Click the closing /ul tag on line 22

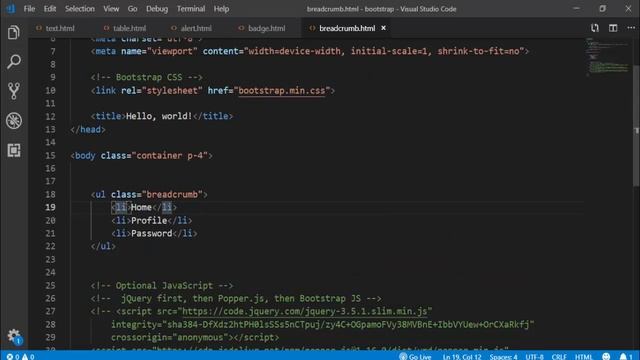[103, 246]
